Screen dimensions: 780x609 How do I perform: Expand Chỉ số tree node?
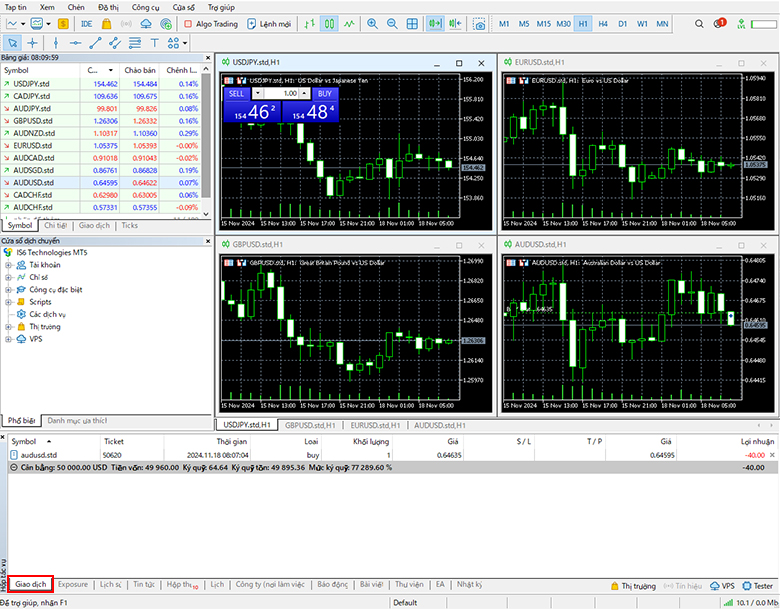point(8,278)
